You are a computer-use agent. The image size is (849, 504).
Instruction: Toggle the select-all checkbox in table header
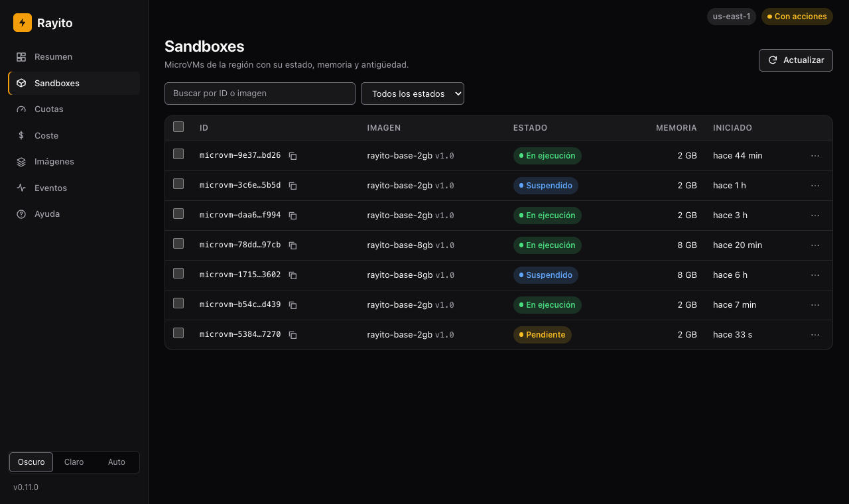coord(178,127)
